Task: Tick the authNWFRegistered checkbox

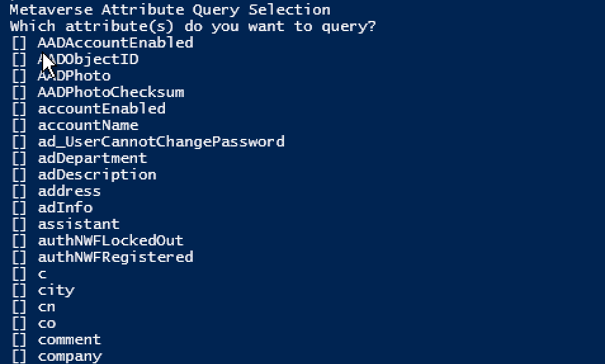Action: tap(19, 257)
